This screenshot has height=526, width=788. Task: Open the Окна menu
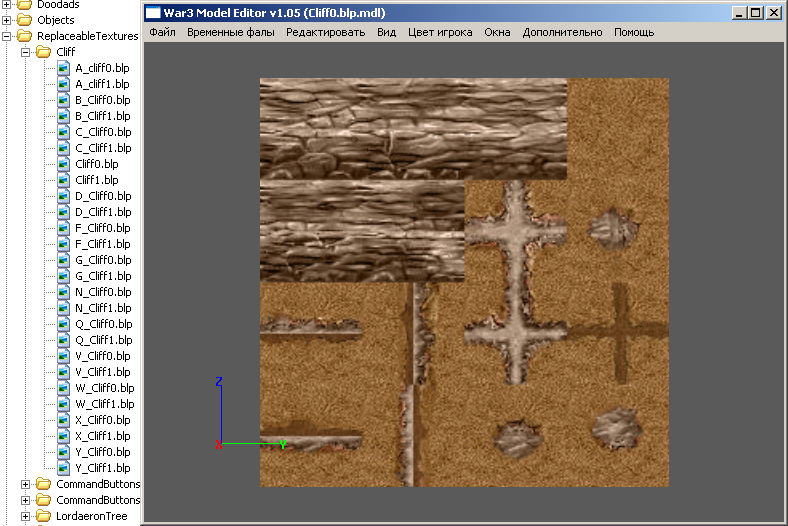(x=498, y=32)
